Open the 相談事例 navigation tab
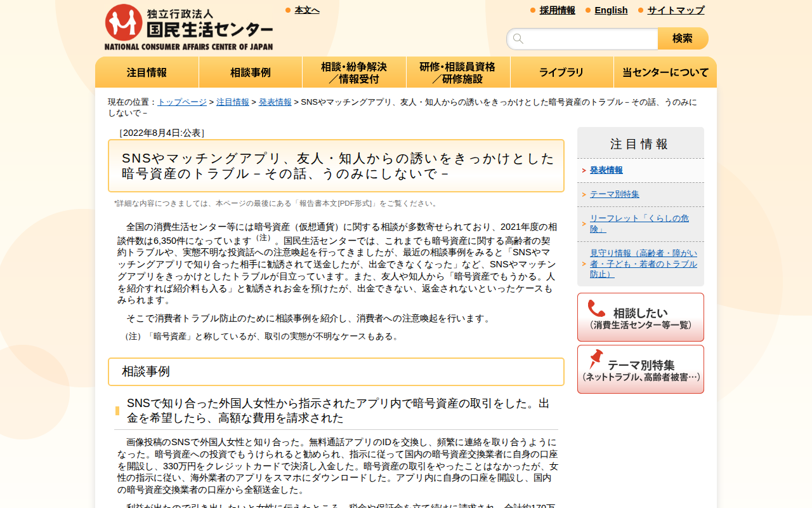This screenshot has width=812, height=508. coord(251,72)
